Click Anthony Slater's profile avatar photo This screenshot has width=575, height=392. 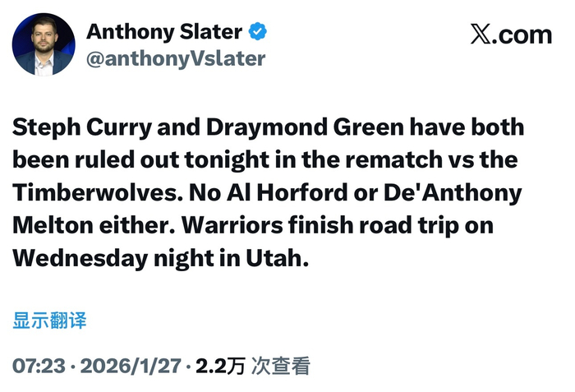click(x=44, y=44)
